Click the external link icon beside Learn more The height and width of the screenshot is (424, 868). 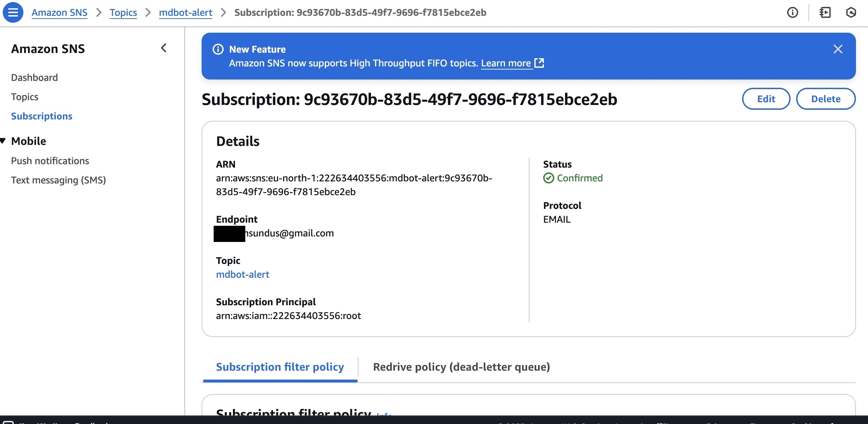coord(539,63)
